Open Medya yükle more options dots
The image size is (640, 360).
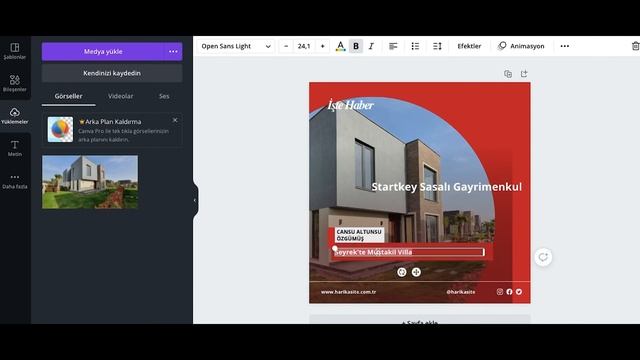click(173, 51)
